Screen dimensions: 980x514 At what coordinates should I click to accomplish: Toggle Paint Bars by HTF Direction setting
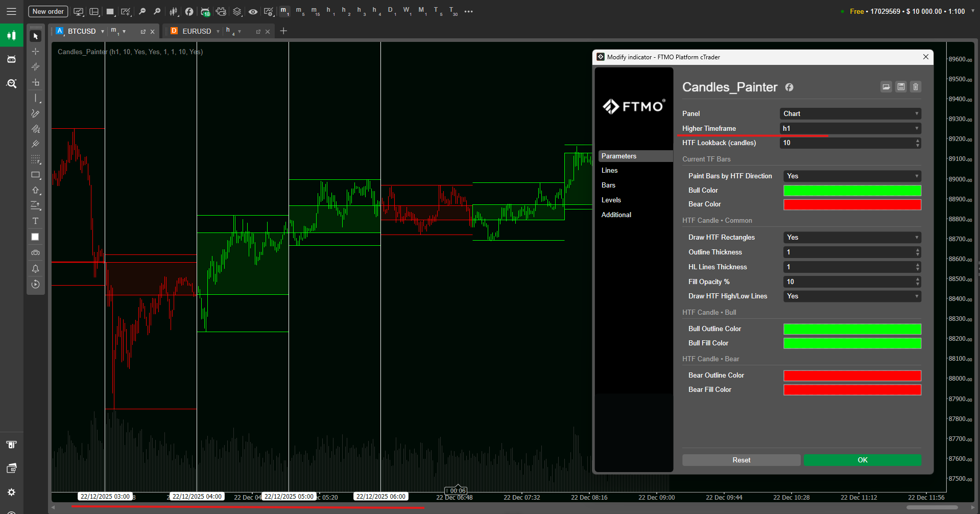[852, 176]
